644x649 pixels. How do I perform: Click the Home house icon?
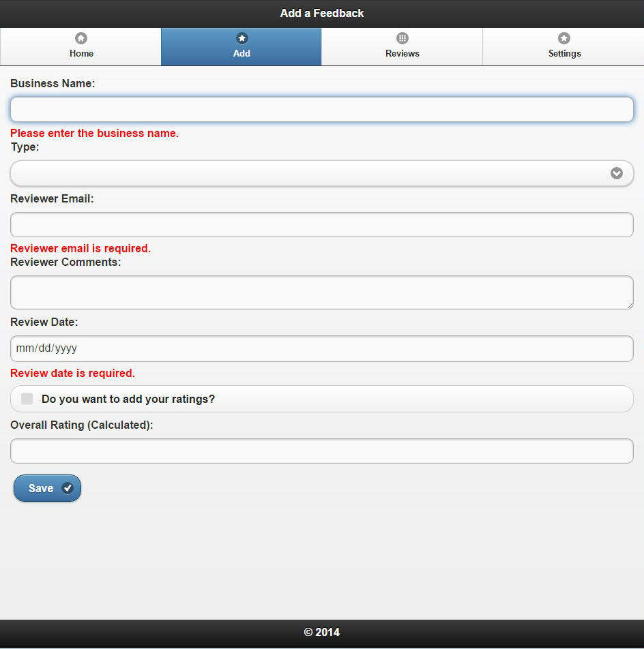[x=81, y=38]
